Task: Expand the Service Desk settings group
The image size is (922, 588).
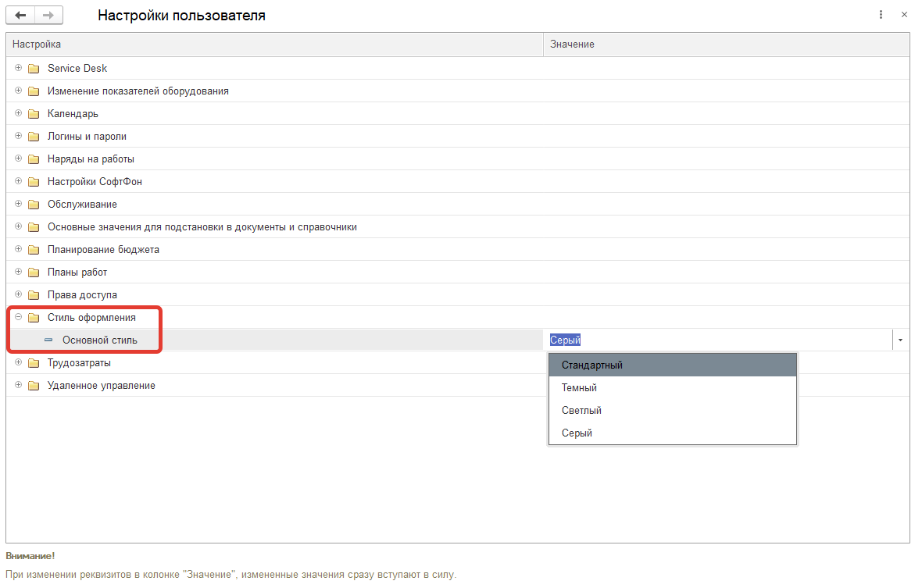Action: (x=18, y=68)
